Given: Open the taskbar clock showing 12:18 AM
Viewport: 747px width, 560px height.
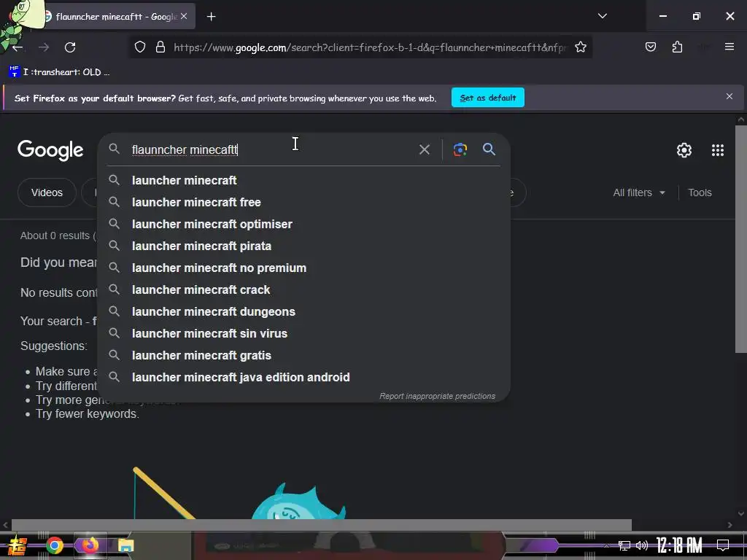Looking at the screenshot, I should point(679,545).
